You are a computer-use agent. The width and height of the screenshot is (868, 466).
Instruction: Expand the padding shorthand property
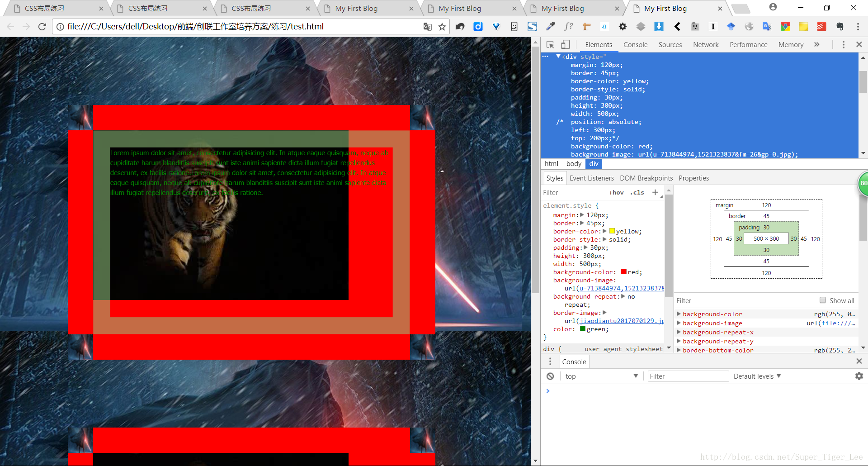coord(585,247)
